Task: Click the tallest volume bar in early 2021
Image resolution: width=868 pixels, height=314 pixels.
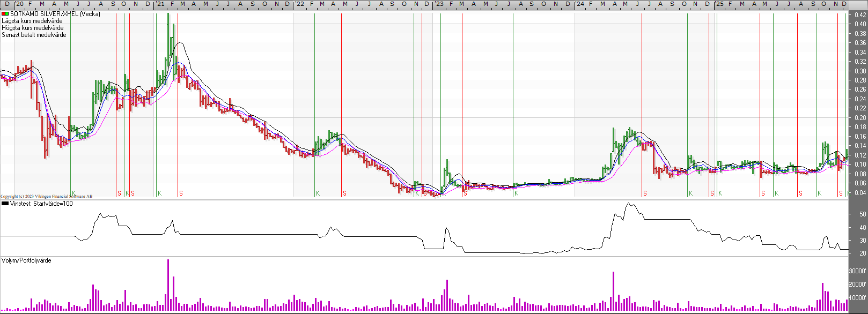Action: (x=168, y=284)
